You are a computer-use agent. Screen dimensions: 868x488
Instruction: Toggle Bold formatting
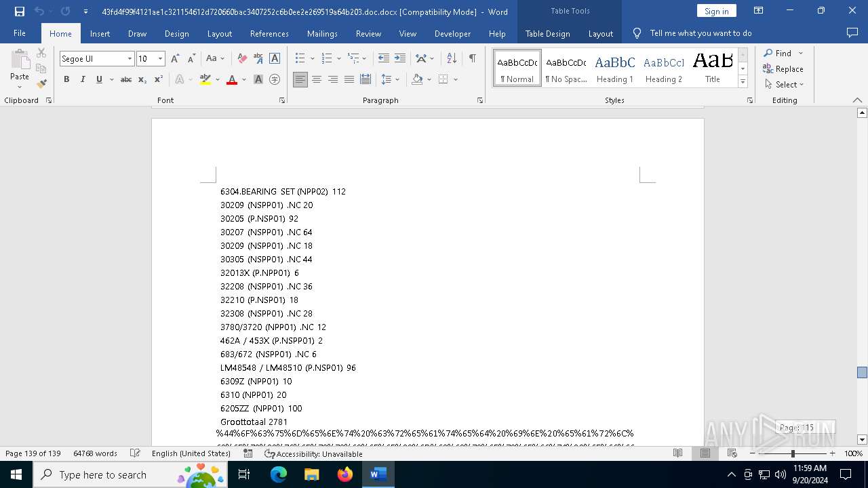point(66,80)
